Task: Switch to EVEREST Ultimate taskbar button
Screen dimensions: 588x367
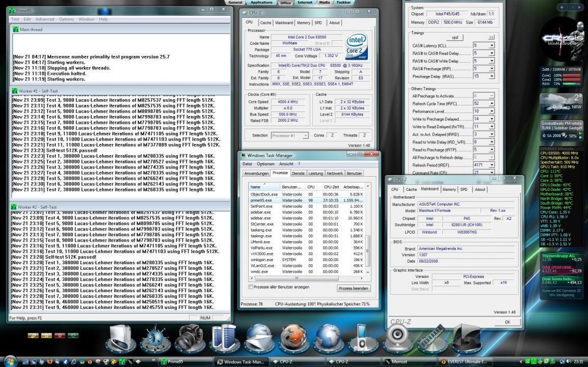Action: coord(466,362)
